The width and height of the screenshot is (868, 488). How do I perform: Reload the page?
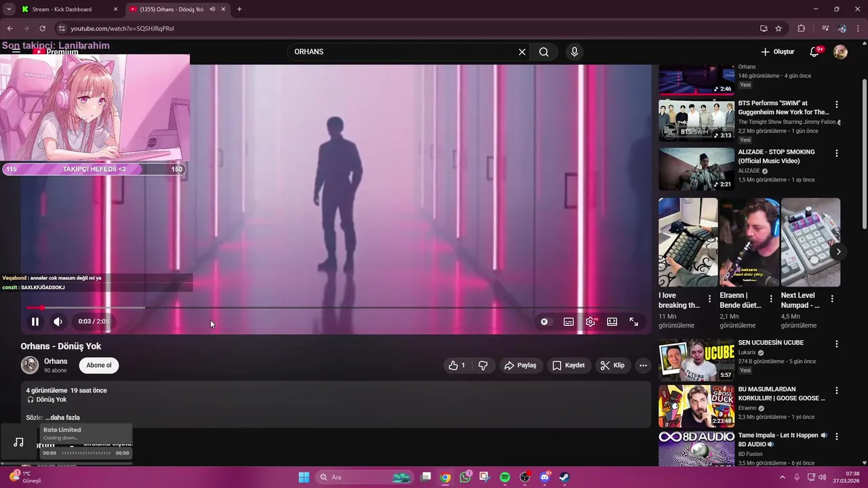[42, 28]
